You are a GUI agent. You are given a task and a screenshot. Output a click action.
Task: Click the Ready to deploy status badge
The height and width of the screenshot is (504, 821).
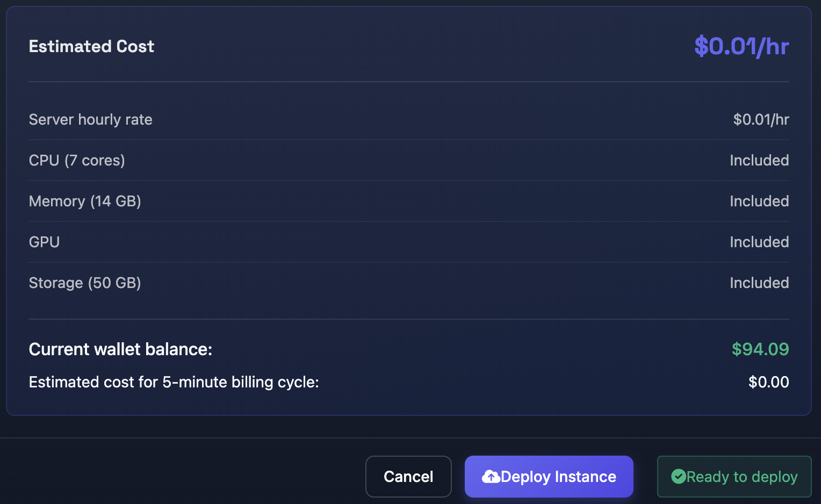[x=734, y=476]
